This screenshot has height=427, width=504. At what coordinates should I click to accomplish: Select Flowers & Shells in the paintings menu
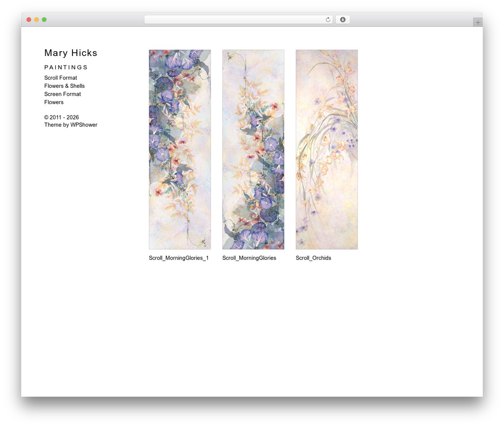pyautogui.click(x=65, y=86)
